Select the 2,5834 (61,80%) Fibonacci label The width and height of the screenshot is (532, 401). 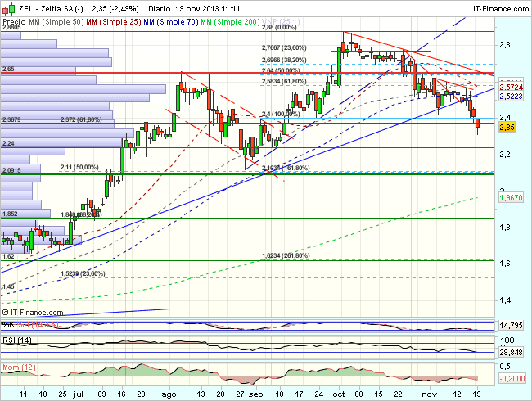[x=284, y=81]
